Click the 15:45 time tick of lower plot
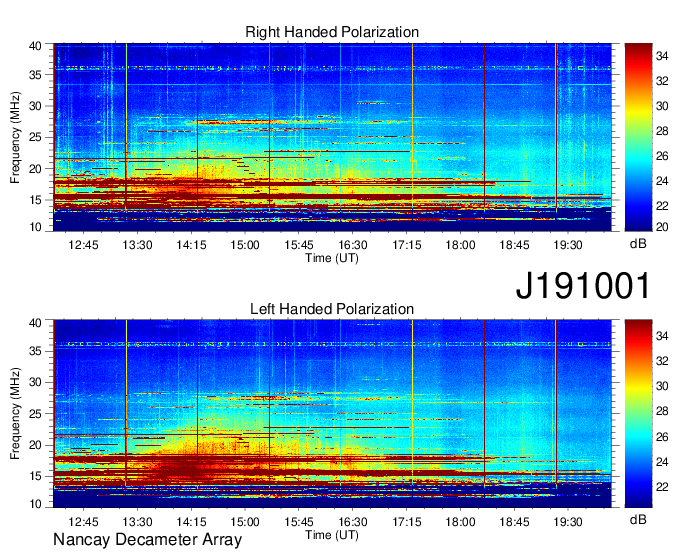This screenshot has width=680, height=552. coord(299,522)
